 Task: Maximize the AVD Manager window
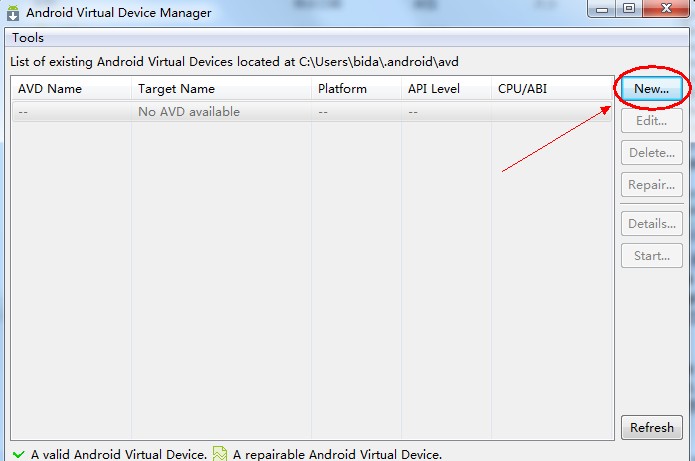(629, 9)
